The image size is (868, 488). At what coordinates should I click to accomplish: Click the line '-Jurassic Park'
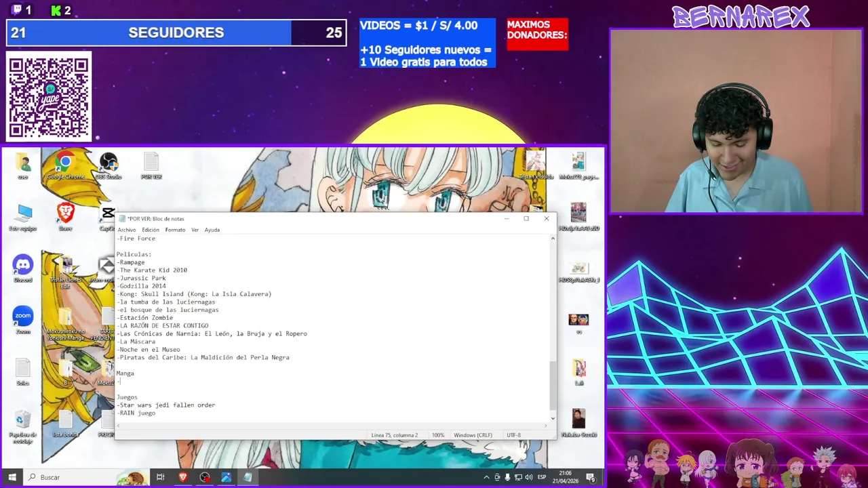click(x=141, y=278)
